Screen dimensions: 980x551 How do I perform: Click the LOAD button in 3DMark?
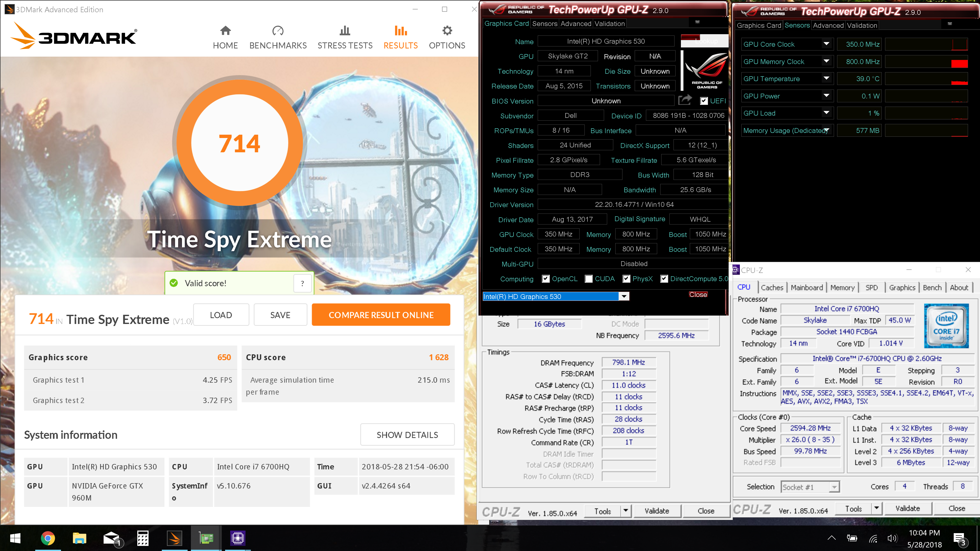[x=221, y=315]
